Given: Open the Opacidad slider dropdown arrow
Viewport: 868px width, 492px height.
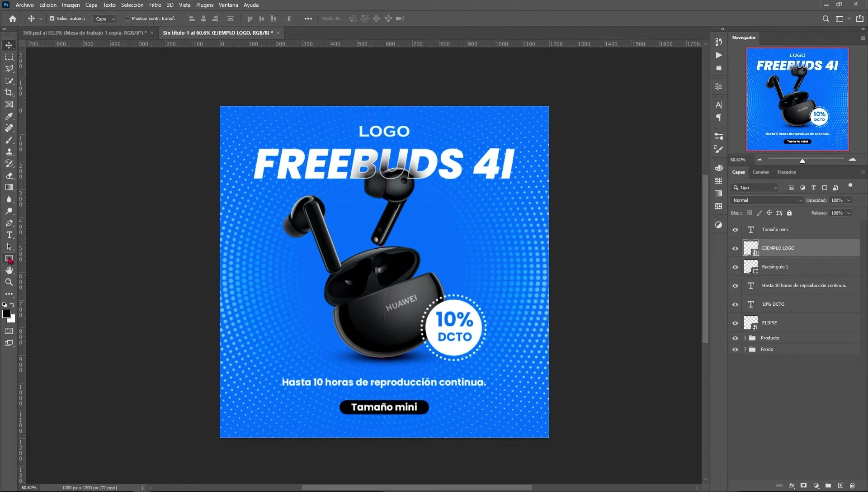Looking at the screenshot, I should click(x=849, y=200).
